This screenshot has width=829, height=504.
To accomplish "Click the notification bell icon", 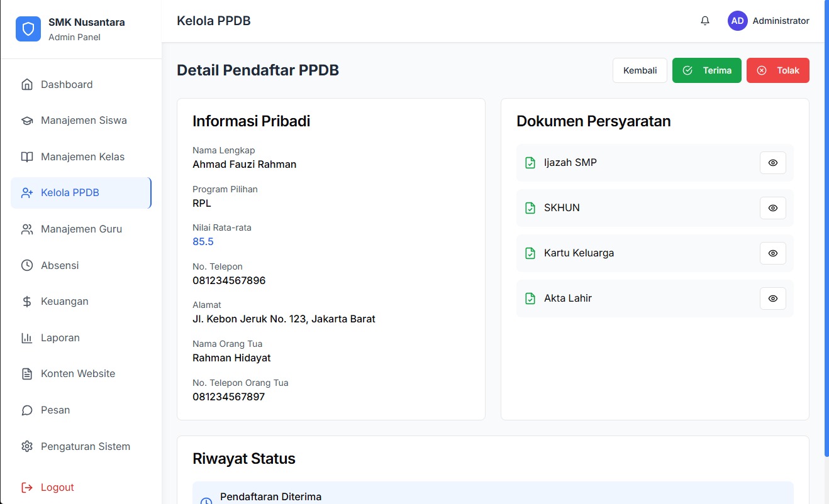I will pyautogui.click(x=704, y=21).
